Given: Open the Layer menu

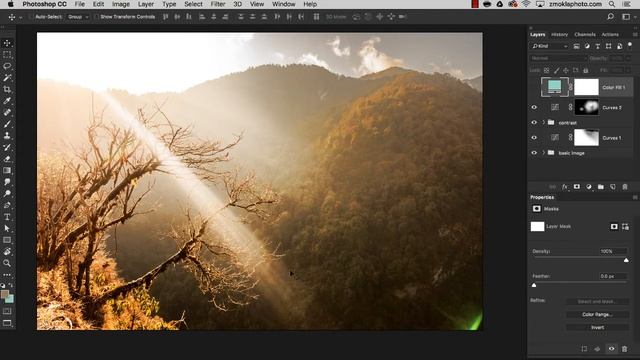Looking at the screenshot, I should tap(146, 4).
